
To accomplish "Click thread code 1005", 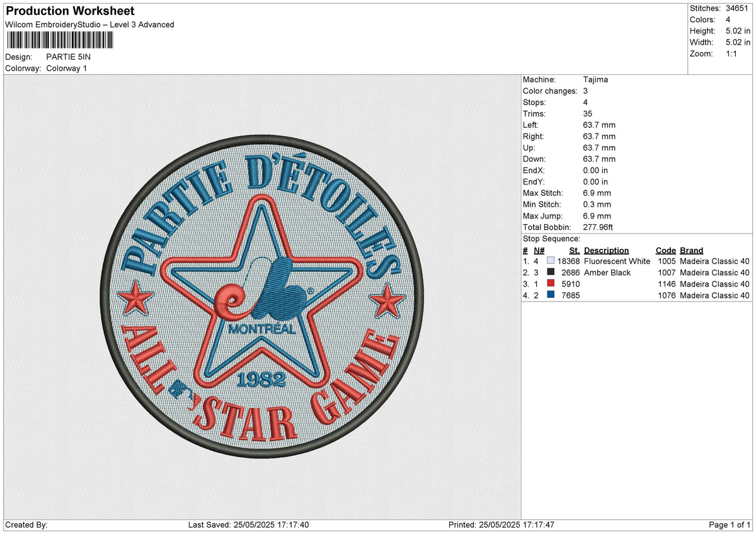I will pos(667,261).
